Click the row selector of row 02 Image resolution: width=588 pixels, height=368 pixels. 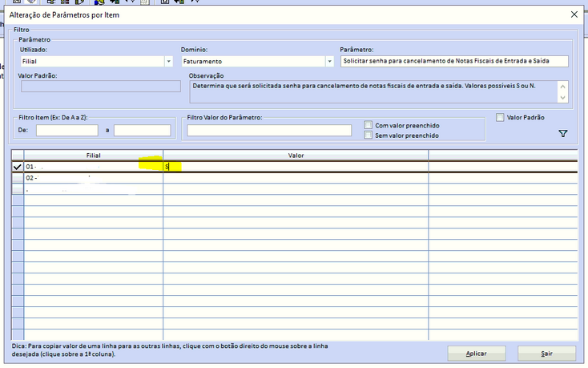pos(18,178)
